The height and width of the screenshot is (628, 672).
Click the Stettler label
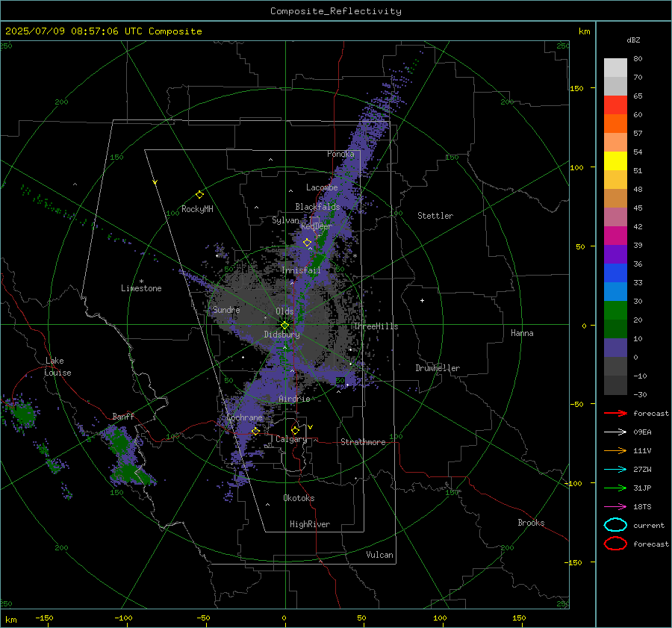click(x=435, y=216)
